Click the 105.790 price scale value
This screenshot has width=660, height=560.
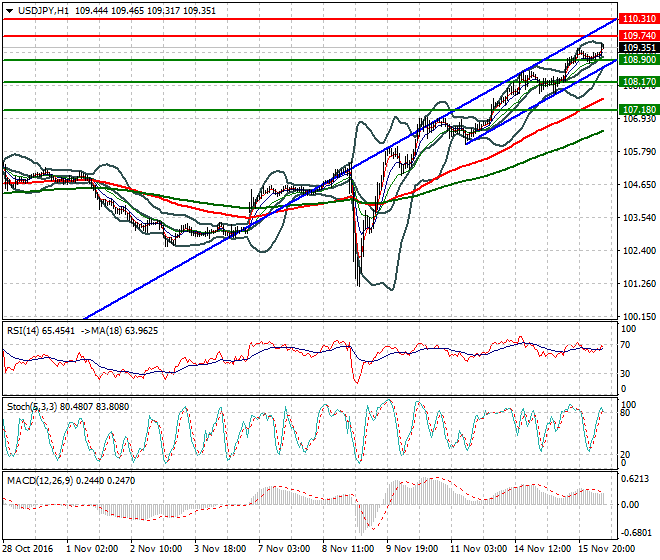pyautogui.click(x=639, y=152)
